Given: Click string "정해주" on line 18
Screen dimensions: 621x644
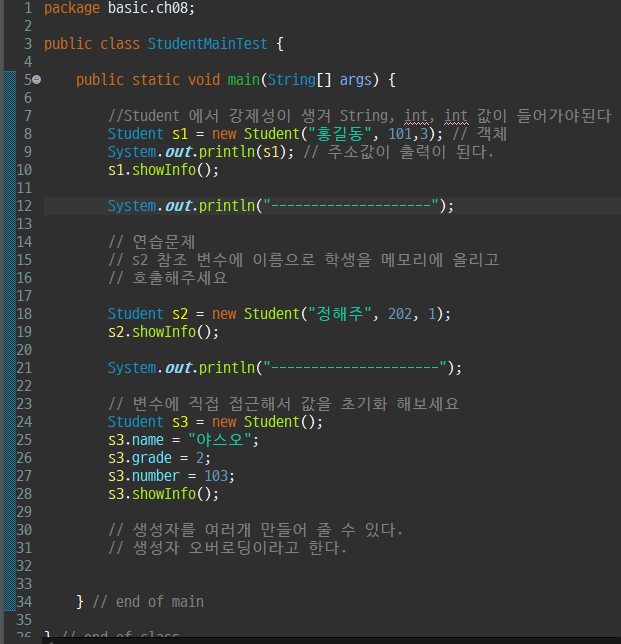Looking at the screenshot, I should [x=339, y=314].
